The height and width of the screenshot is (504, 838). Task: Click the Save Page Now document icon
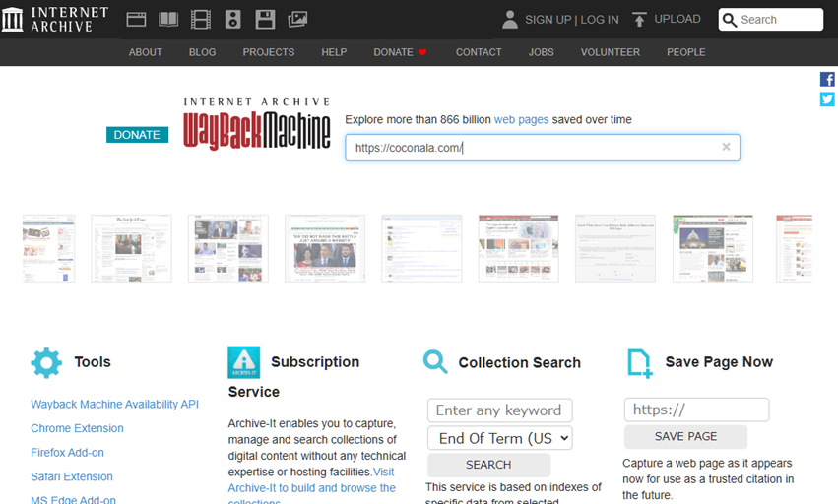tap(640, 363)
